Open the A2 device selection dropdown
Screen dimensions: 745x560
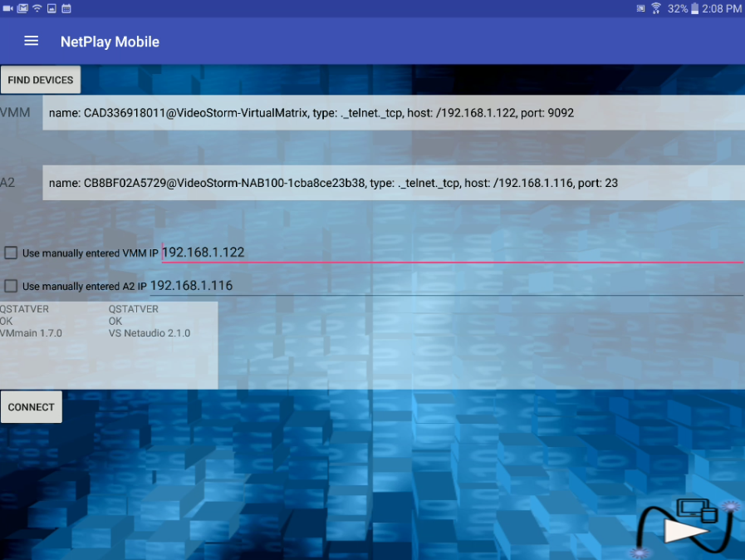click(x=393, y=183)
